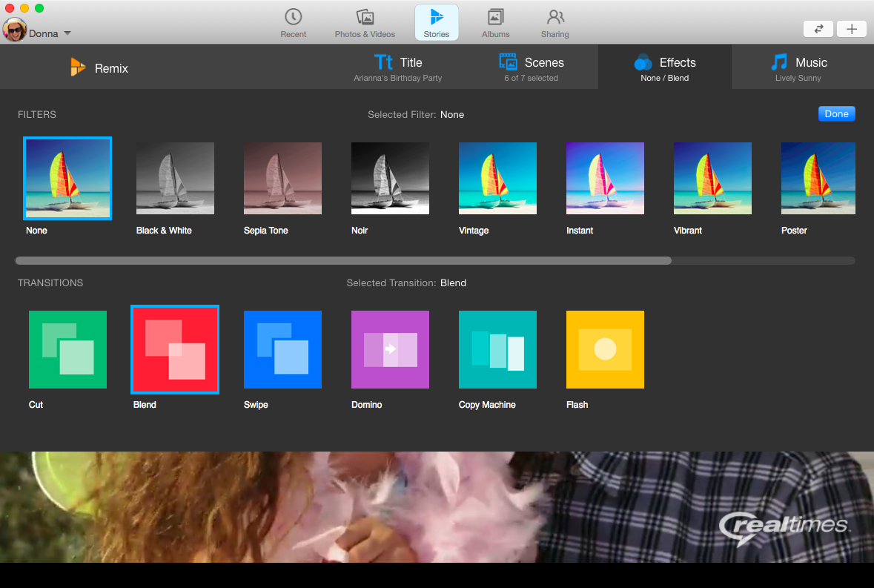
Task: Enable the Flash transition
Action: pos(605,349)
